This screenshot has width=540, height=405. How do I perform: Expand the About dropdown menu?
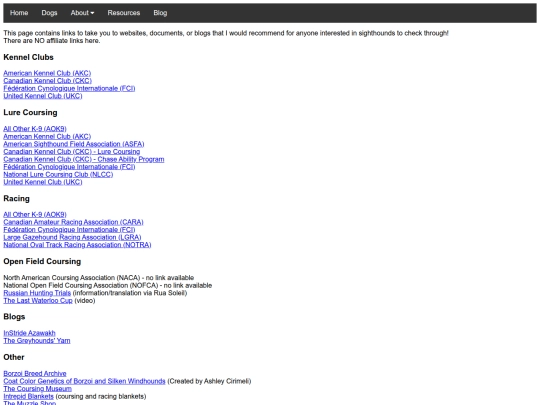(x=82, y=13)
